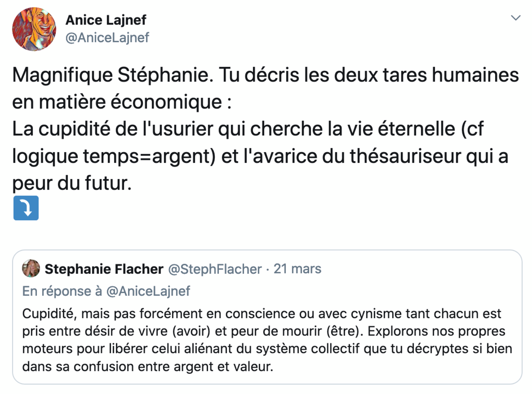Click the blue curved down-arrow emoji
This screenshot has width=532, height=394.
point(26,208)
